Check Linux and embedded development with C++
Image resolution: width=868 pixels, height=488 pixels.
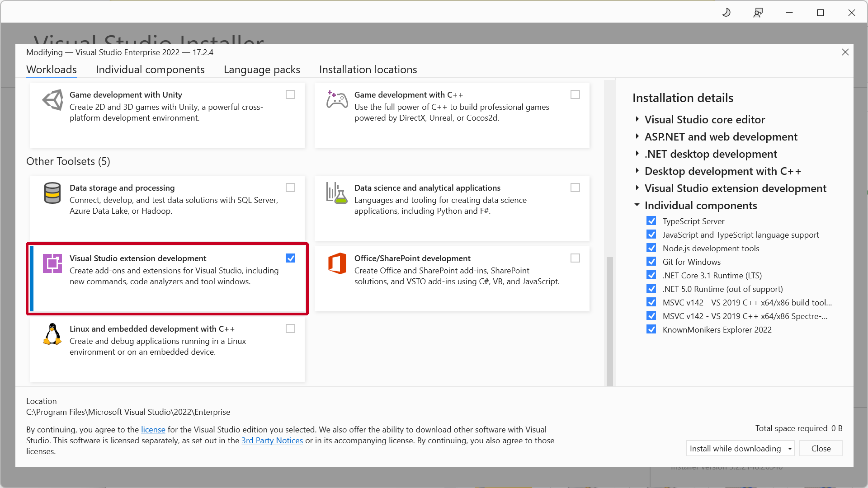coord(291,328)
